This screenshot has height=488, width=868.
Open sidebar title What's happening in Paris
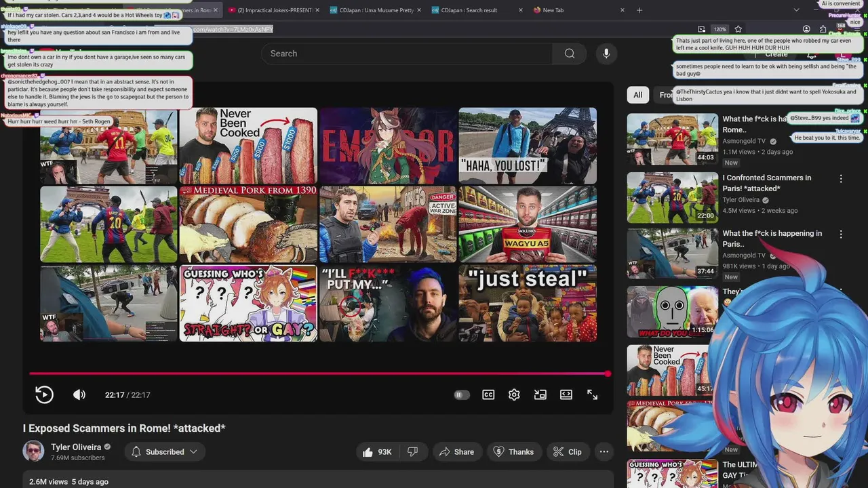tap(772, 239)
